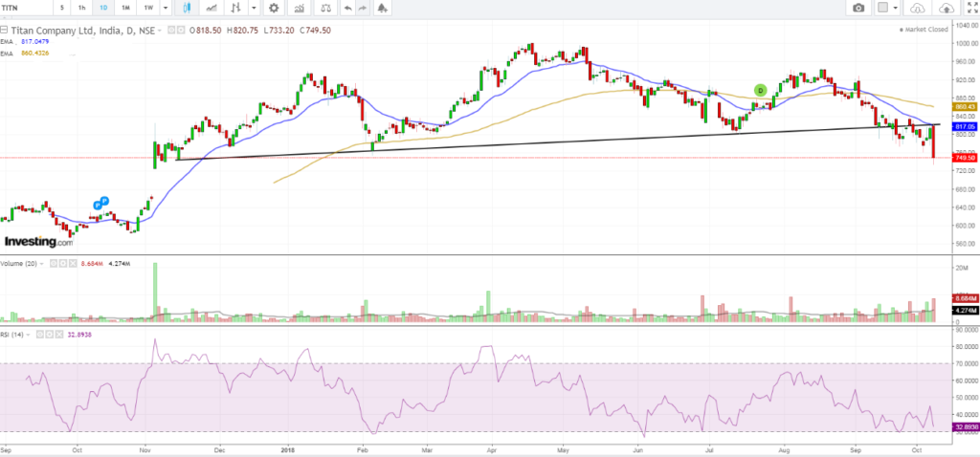Select the 1h interval

[81, 8]
